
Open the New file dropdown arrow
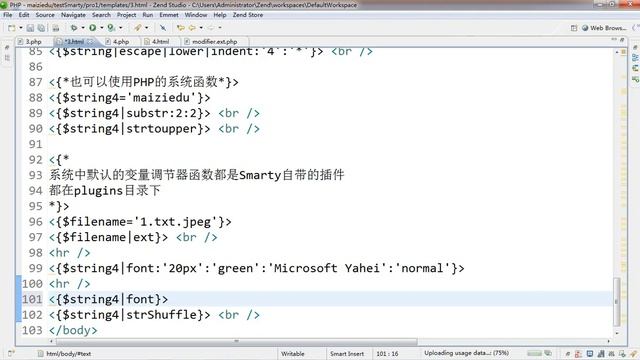pyautogui.click(x=20, y=28)
